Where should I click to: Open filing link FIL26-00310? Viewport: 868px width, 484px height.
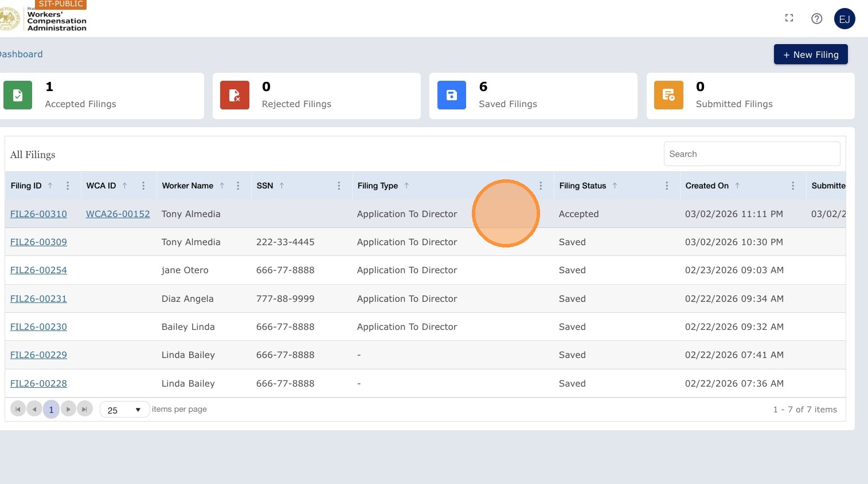pyautogui.click(x=38, y=214)
